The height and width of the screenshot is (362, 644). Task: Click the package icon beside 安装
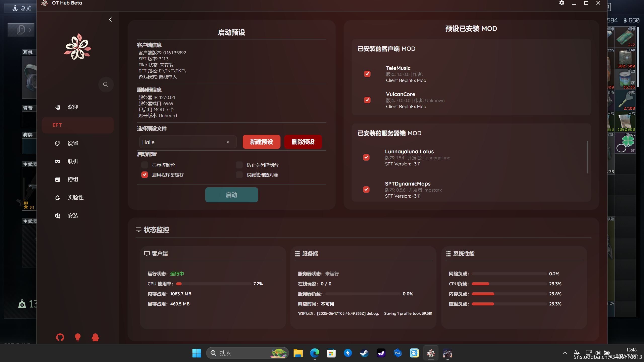[x=58, y=216]
